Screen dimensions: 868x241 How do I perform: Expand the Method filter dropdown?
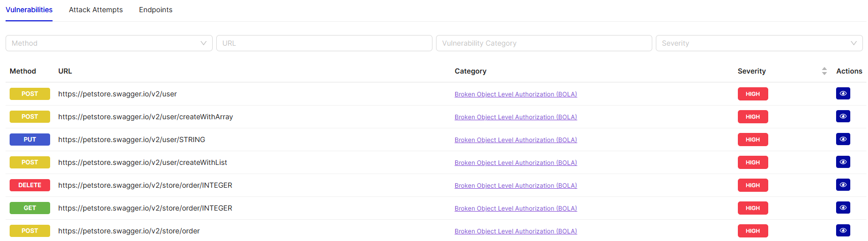109,43
